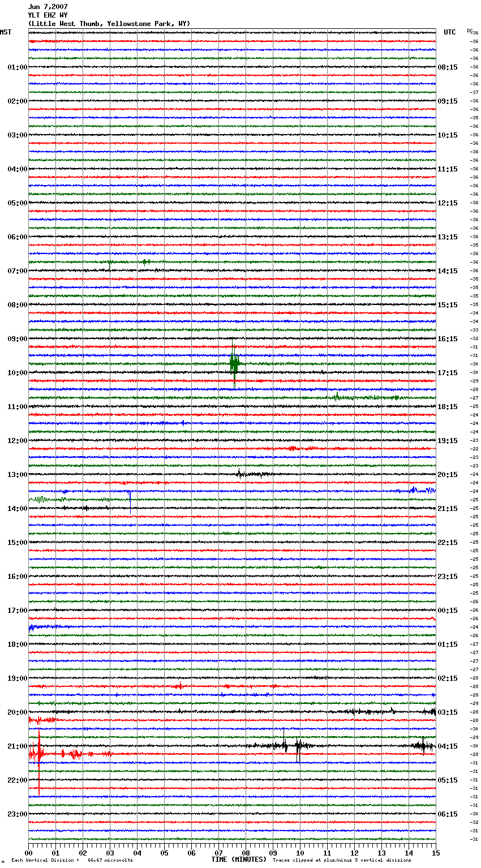481x868 pixels.
Task: Click the UTC time label "19:15"
Action: coord(448,441)
